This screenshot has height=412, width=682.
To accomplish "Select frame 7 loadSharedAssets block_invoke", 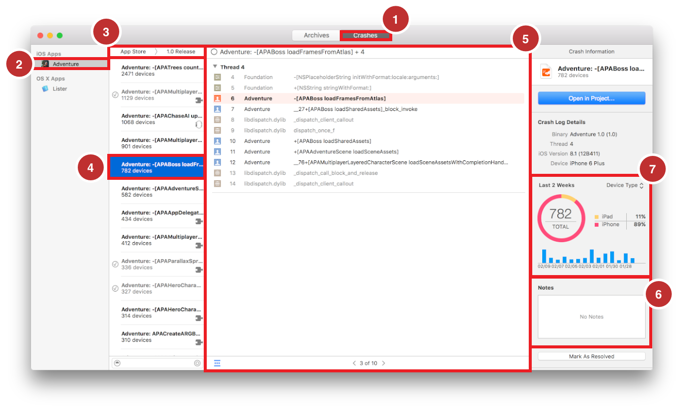I will [x=368, y=109].
